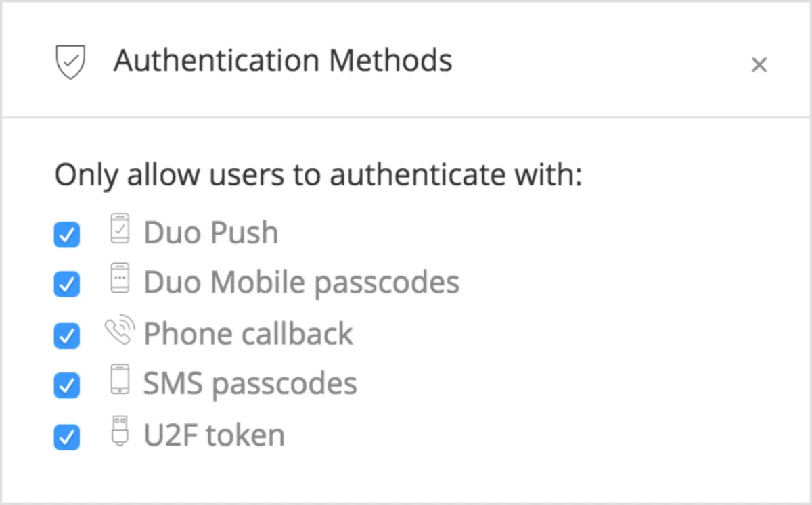The width and height of the screenshot is (812, 505).
Task: Select the "Duo Mobile passcodes" label text
Action: (301, 283)
